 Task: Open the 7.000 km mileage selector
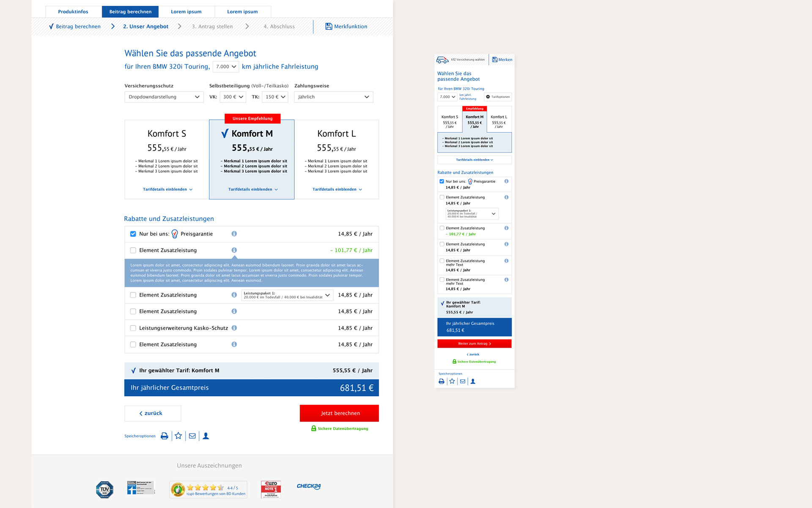coord(225,66)
